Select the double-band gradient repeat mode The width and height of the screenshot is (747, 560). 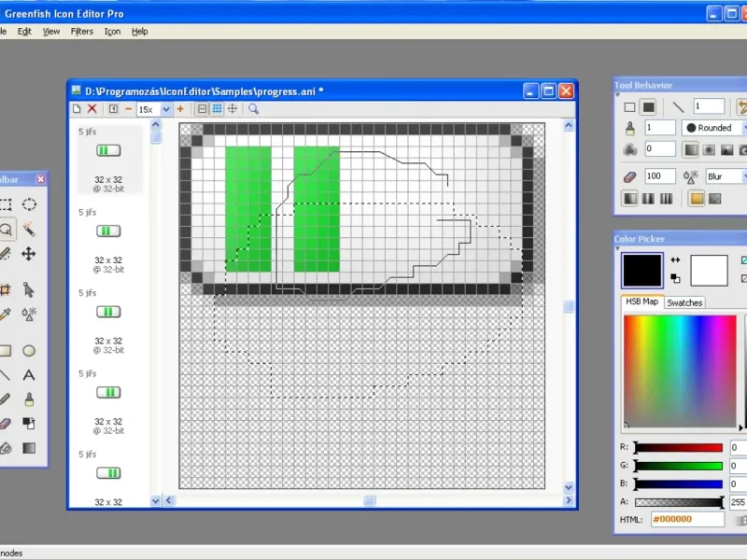(648, 198)
